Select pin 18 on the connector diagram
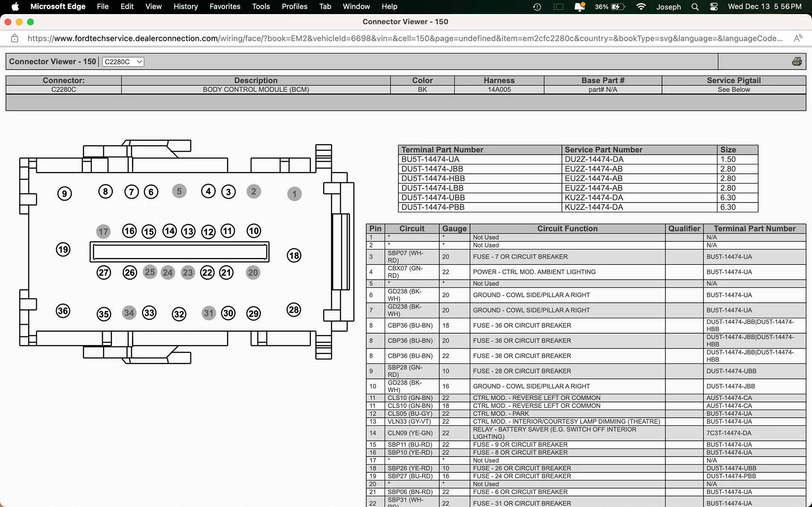Viewport: 812px width, 507px height. pos(294,256)
